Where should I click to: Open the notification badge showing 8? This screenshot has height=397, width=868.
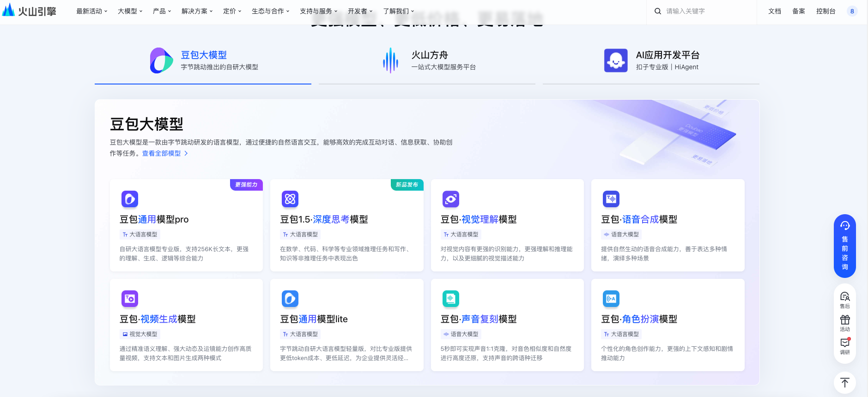[x=852, y=11]
